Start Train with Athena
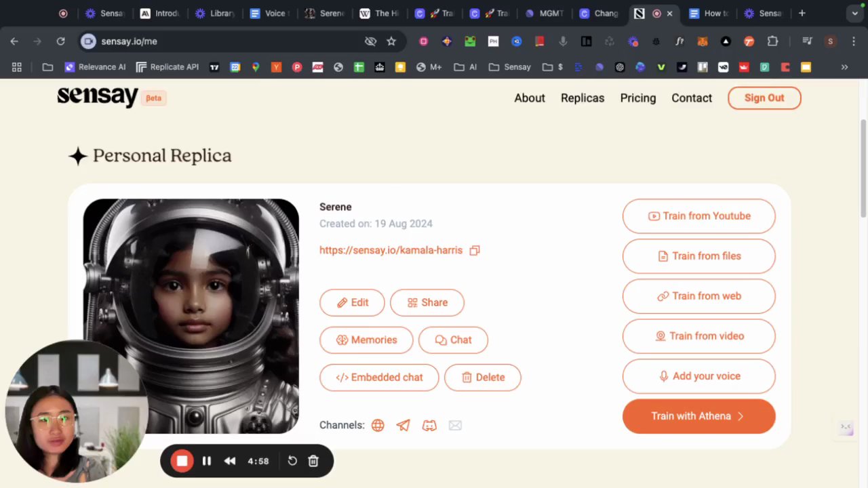This screenshot has height=488, width=868. click(x=698, y=416)
